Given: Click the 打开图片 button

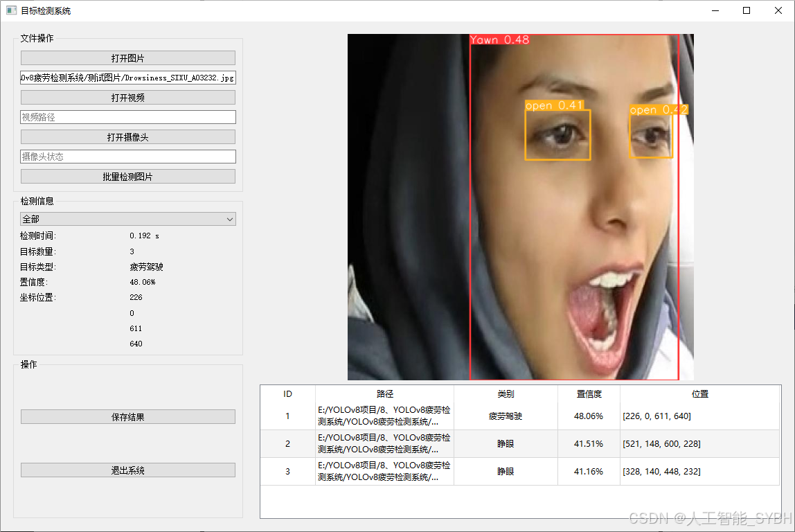Looking at the screenshot, I should click(x=127, y=57).
